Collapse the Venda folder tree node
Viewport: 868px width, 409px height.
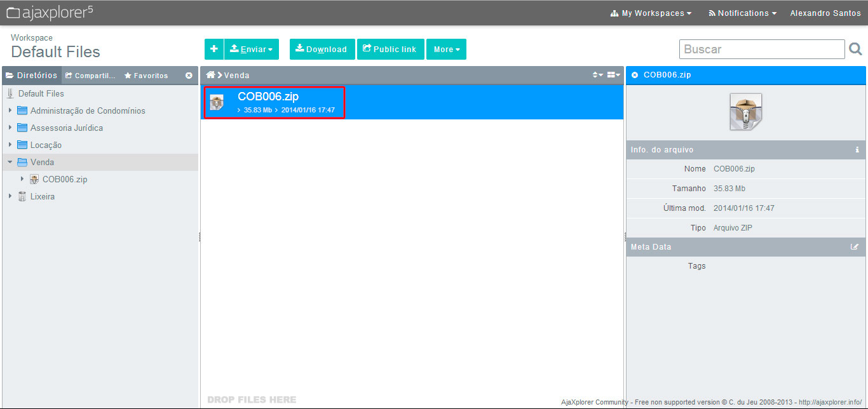point(10,162)
